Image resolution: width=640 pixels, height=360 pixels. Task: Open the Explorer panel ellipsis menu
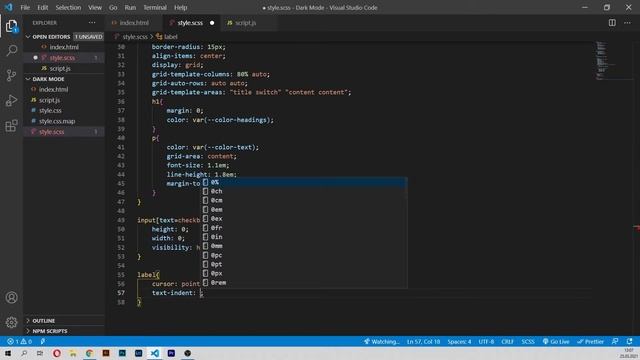tap(92, 23)
